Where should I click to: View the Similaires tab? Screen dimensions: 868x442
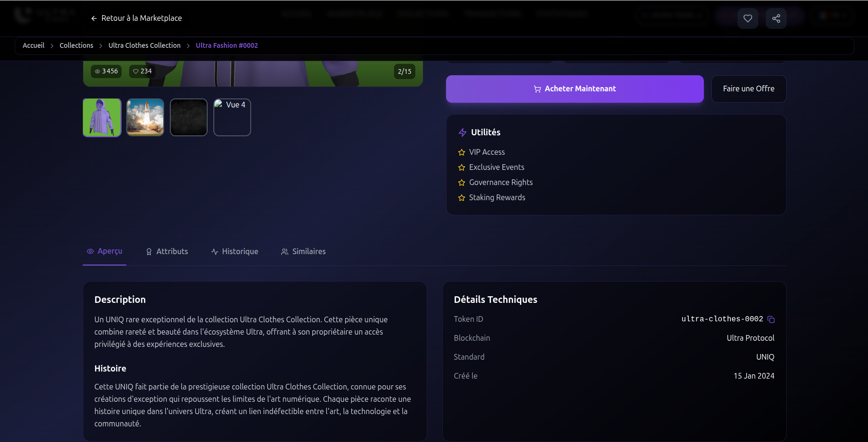[303, 251]
